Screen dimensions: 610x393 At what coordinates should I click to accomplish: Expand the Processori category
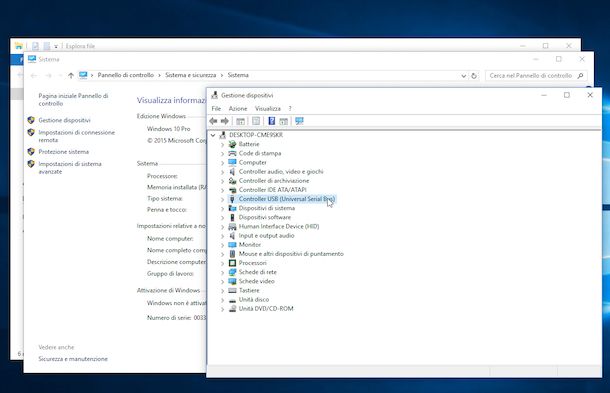point(223,263)
